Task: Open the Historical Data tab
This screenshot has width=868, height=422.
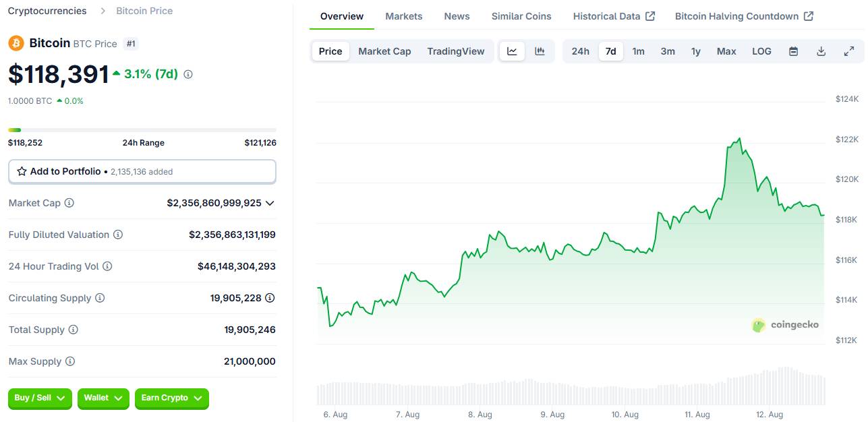Action: (614, 16)
